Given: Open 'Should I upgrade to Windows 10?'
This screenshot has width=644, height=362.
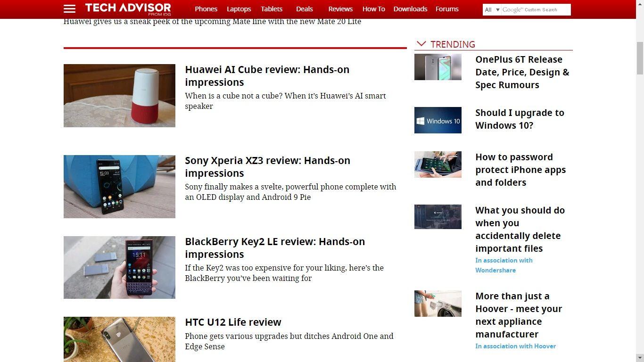Looking at the screenshot, I should click(520, 119).
